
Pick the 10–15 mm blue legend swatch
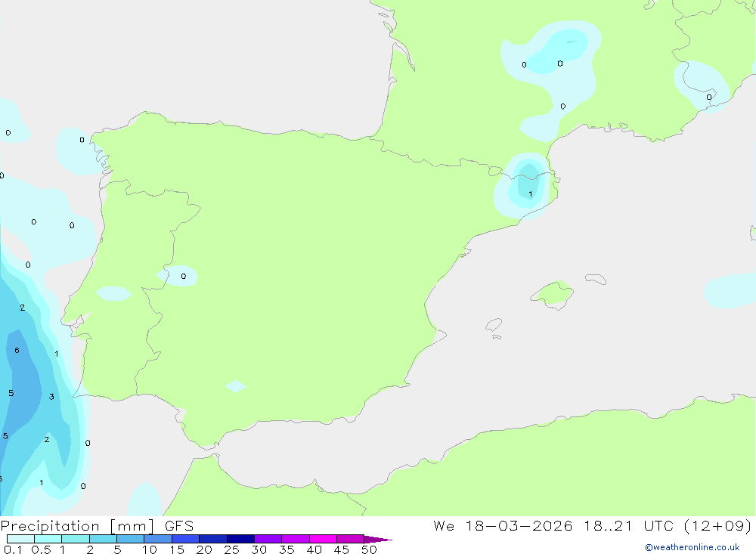158,539
